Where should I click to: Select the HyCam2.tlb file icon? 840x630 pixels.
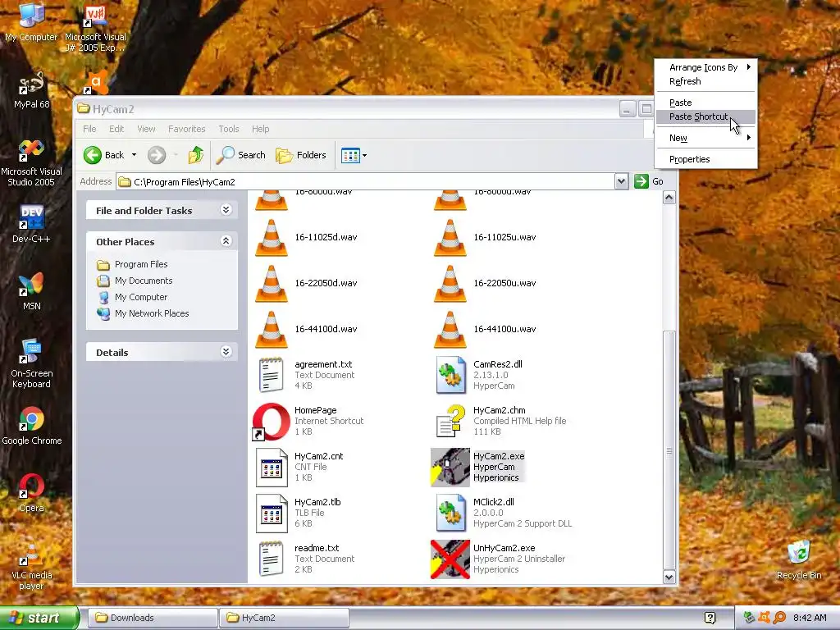(x=271, y=514)
